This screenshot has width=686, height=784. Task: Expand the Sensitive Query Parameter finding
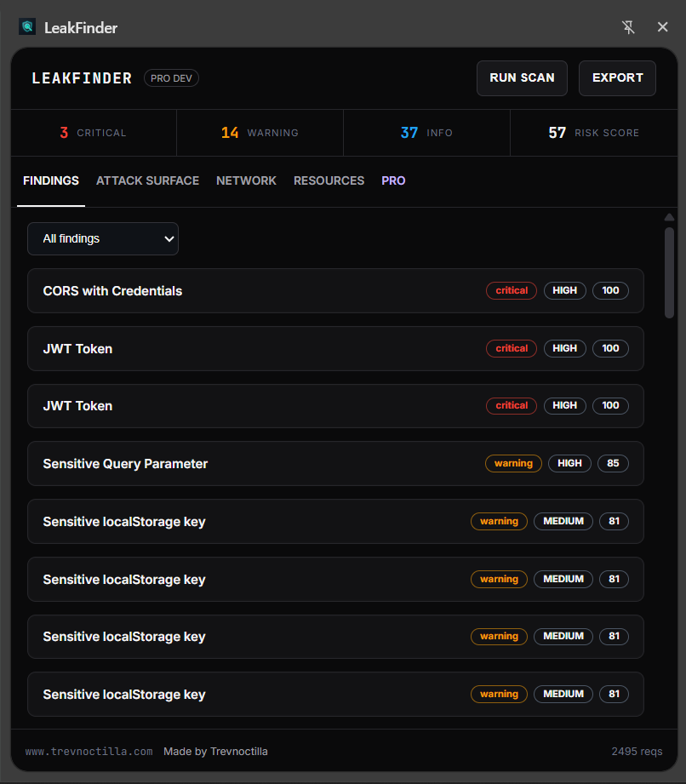click(x=335, y=463)
